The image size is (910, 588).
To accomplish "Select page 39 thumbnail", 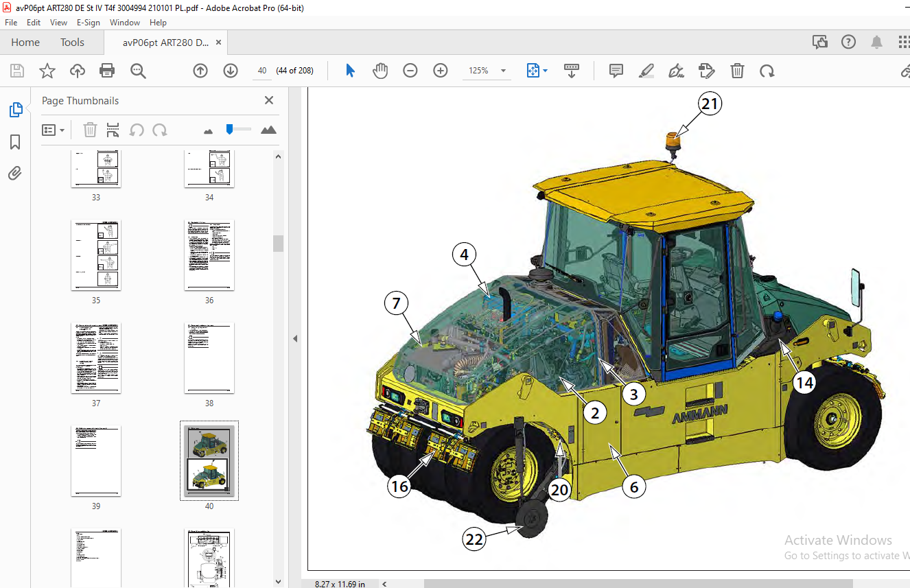I will point(96,461).
